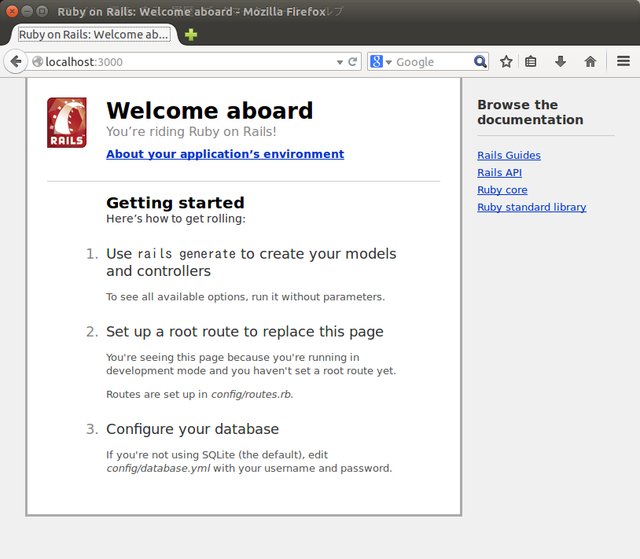The image size is (640, 559).
Task: Click the 'Configure your database' heading
Action: [x=192, y=429]
